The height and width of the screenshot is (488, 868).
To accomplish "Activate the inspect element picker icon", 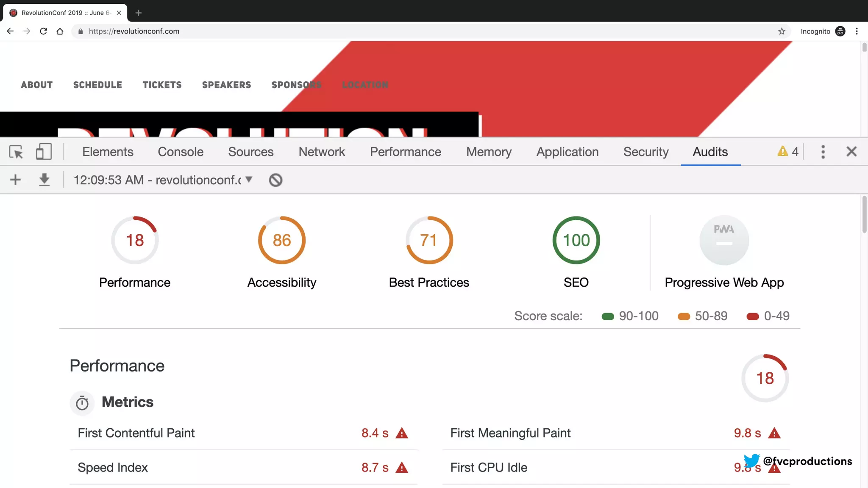I will pos(16,152).
